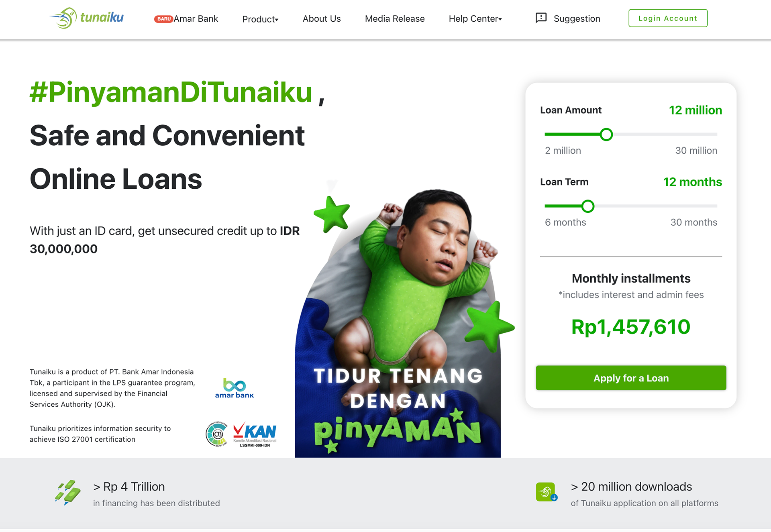
Task: Click the Loan Term slider handle
Action: click(x=588, y=206)
